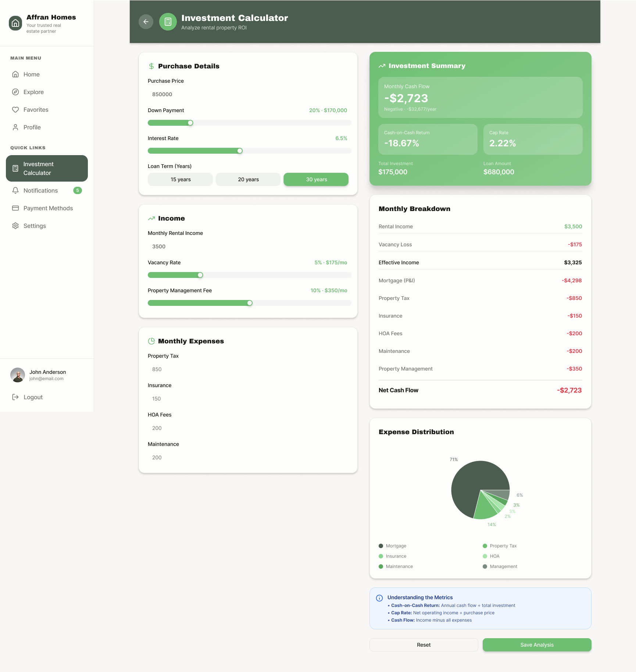Image resolution: width=636 pixels, height=672 pixels.
Task: Click the Interest Rate slider handle
Action: pos(240,151)
